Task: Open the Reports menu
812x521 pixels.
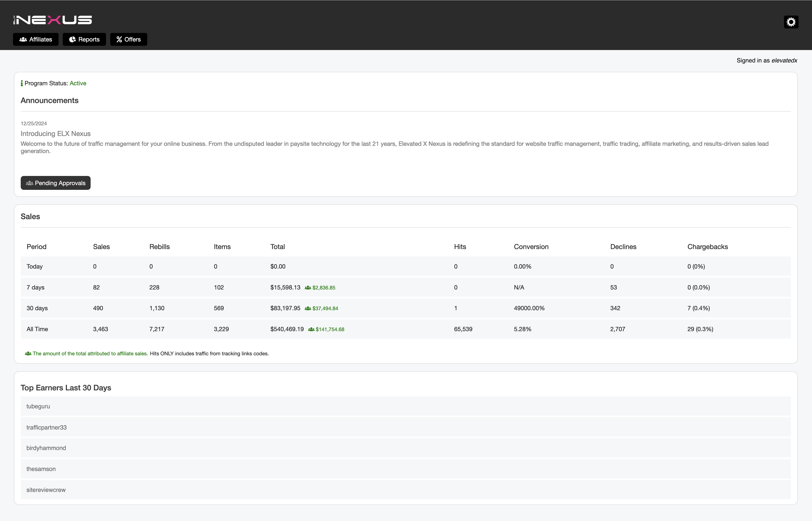Action: 84,40
